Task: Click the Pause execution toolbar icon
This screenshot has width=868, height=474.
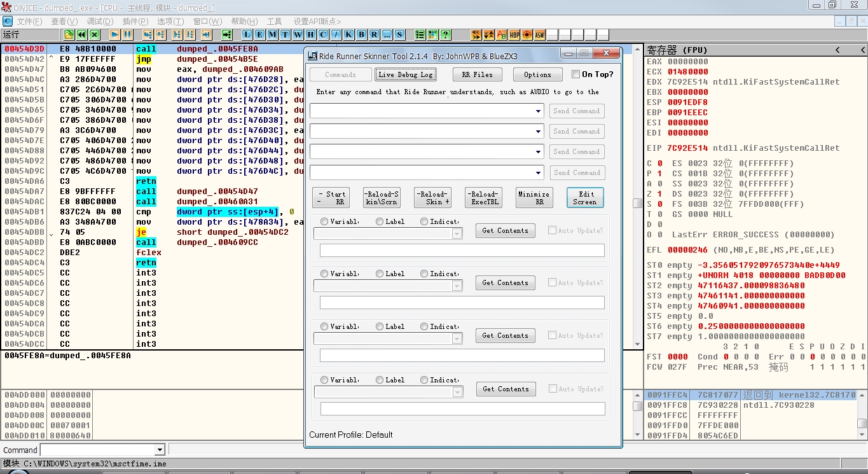Action: [127, 34]
